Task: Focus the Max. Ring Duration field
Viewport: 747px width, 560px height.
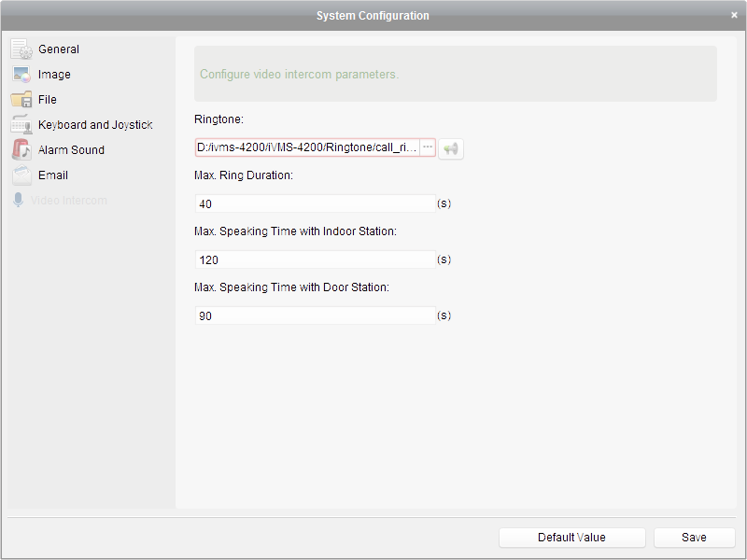Action: (x=316, y=203)
